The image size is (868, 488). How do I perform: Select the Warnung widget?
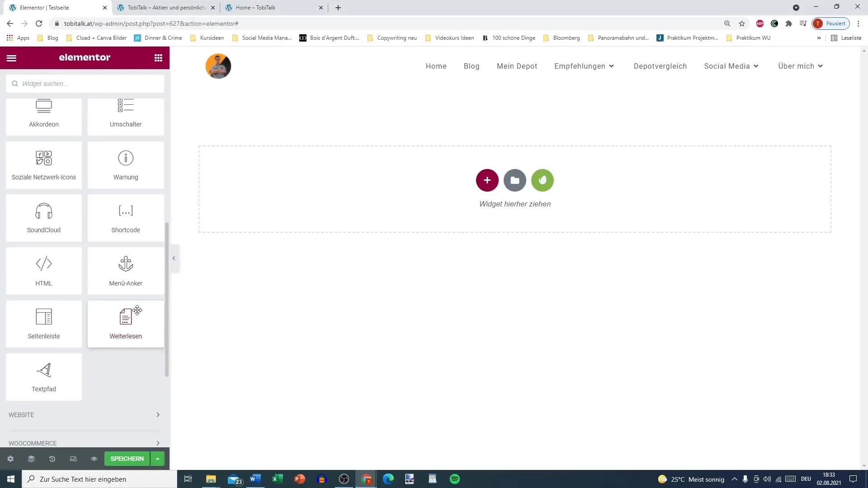coord(126,165)
